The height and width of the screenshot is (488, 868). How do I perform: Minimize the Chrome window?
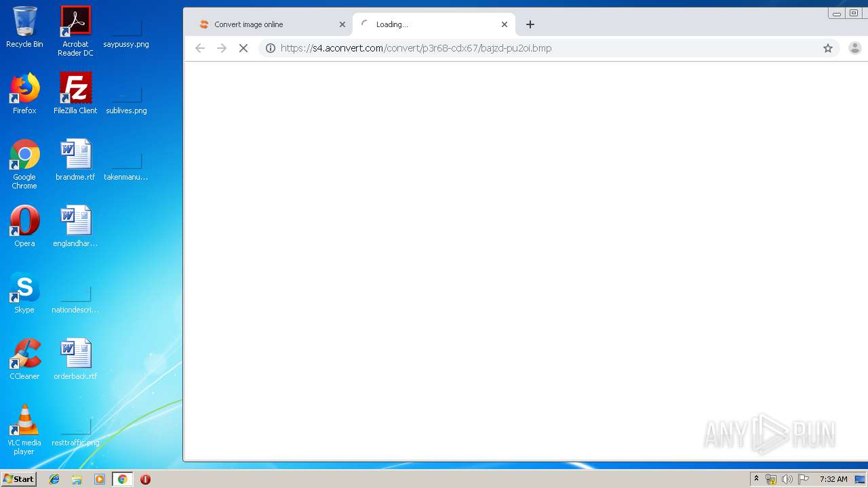click(837, 13)
